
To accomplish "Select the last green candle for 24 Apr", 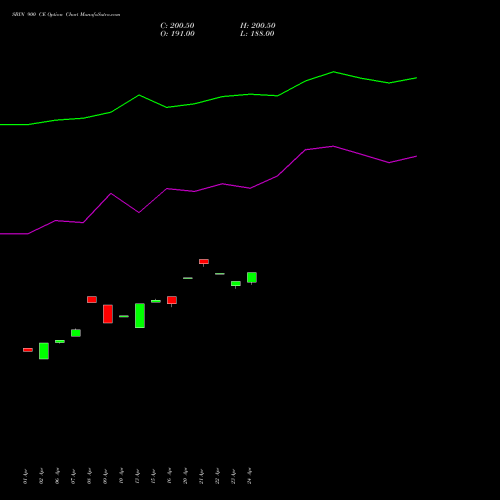I will coord(252,277).
